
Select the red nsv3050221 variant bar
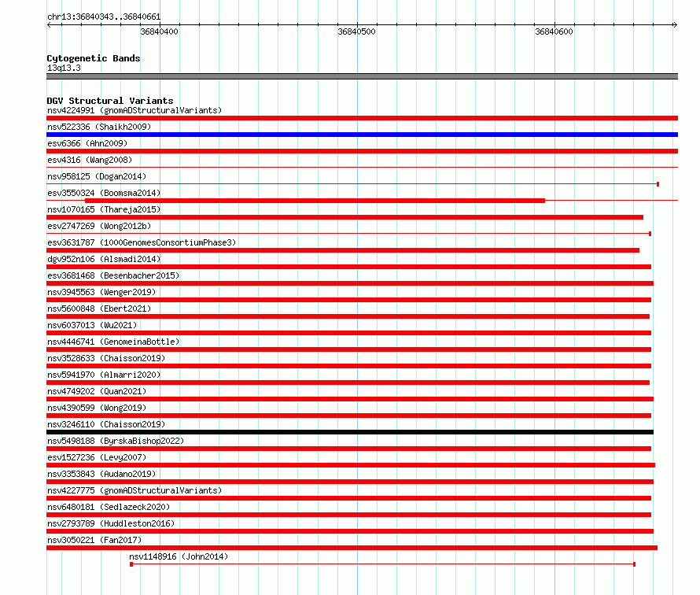point(352,548)
